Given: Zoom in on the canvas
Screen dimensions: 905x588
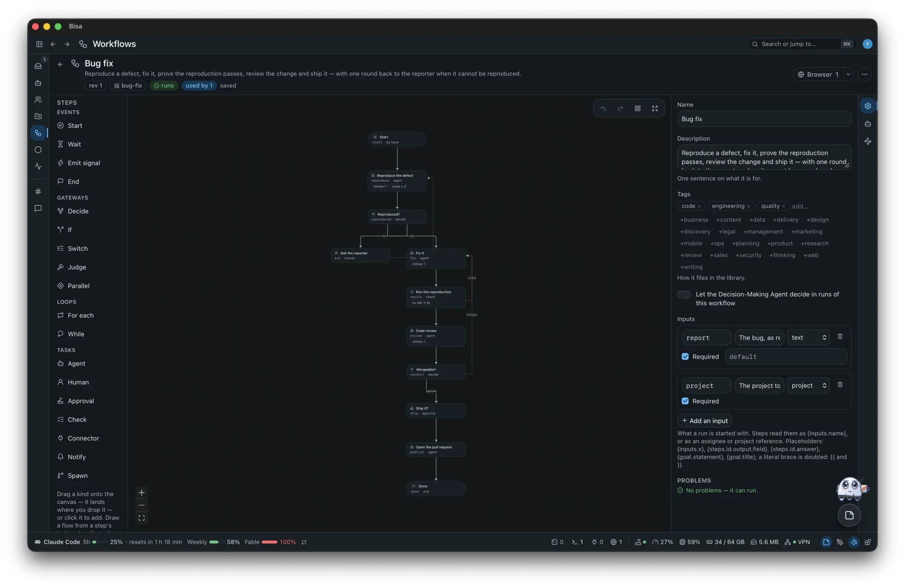Looking at the screenshot, I should click(142, 493).
